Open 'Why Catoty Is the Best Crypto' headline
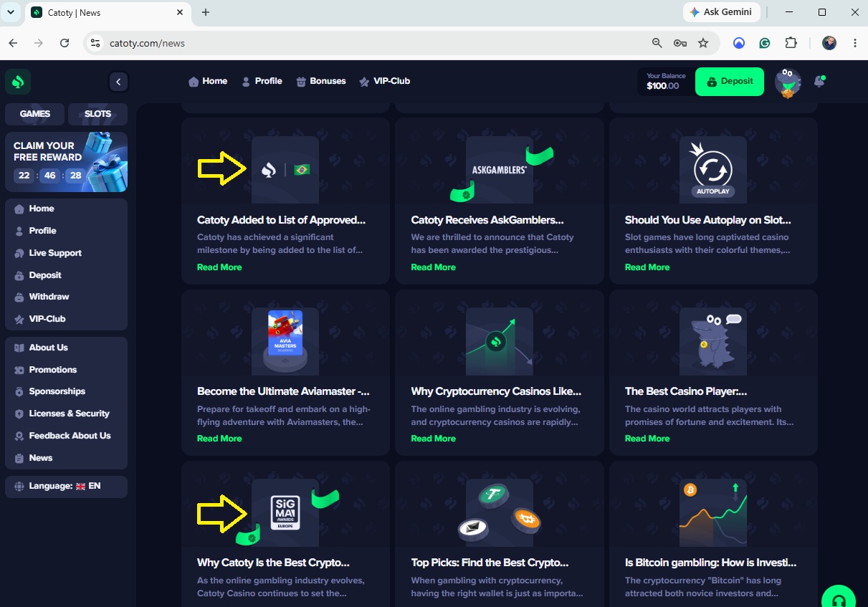This screenshot has height=607, width=868. [x=273, y=563]
